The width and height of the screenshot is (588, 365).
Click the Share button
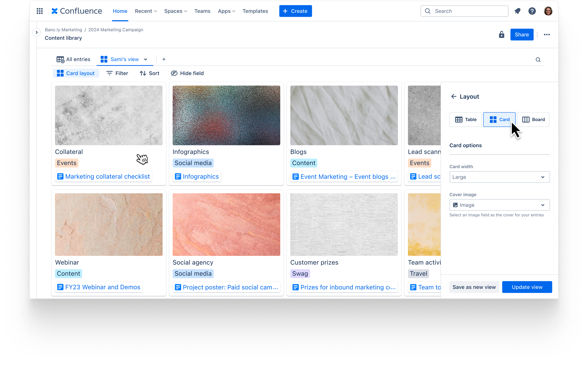(522, 34)
